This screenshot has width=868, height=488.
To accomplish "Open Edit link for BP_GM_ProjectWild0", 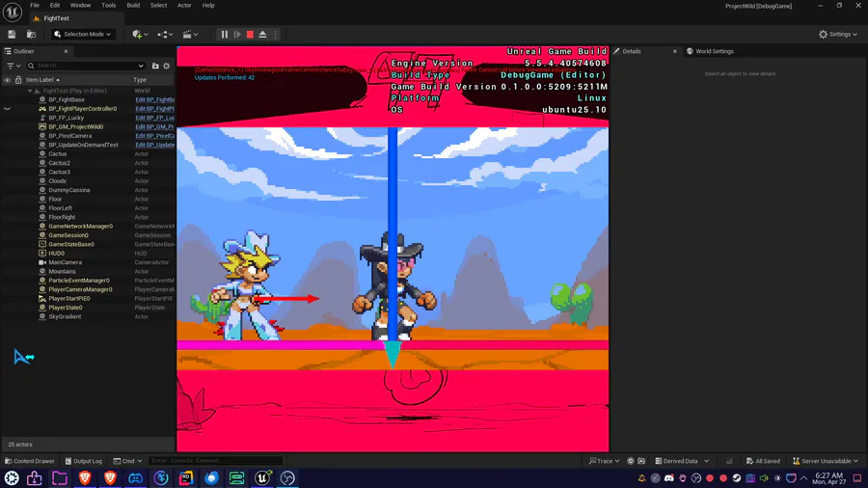I will 154,126.
